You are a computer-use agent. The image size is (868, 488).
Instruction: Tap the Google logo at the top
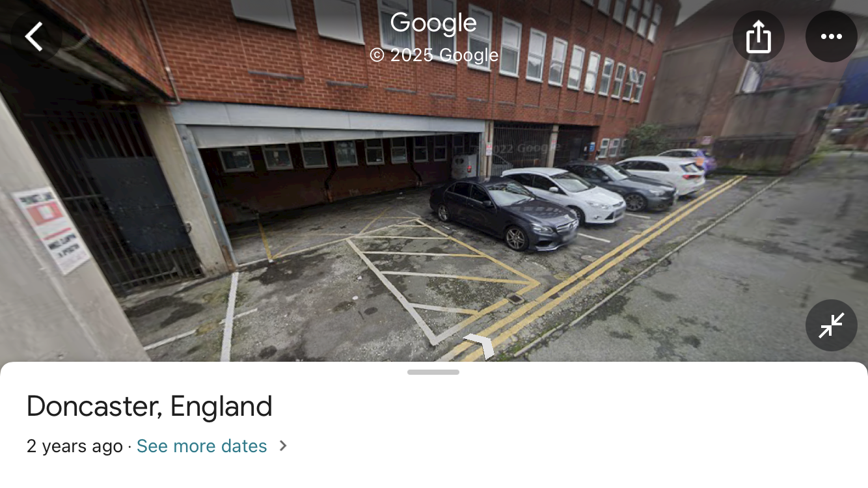tap(433, 23)
